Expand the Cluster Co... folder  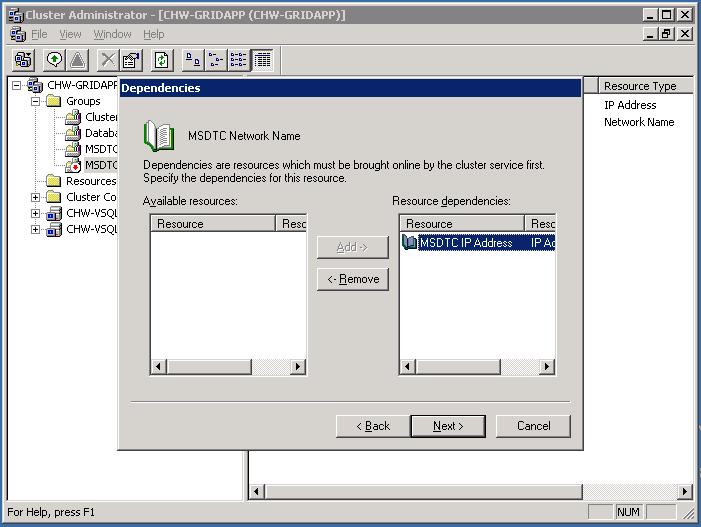click(x=35, y=197)
